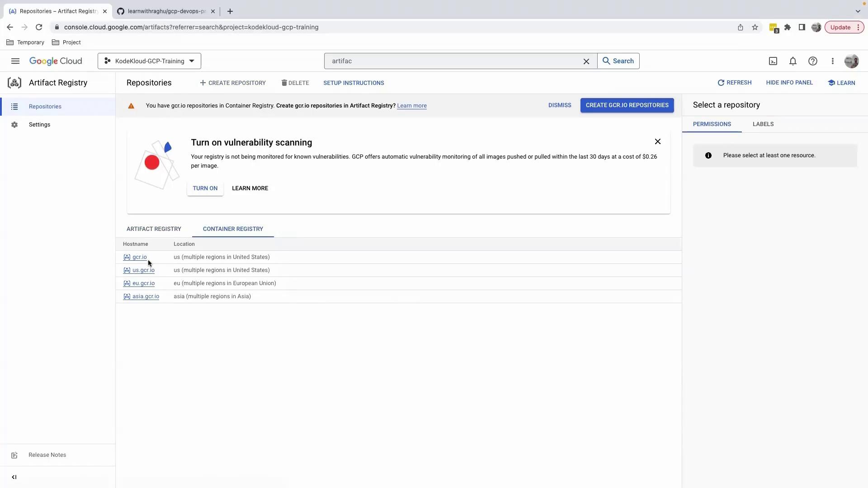Turn on vulnerability scanning
The width and height of the screenshot is (868, 488).
[x=205, y=188]
